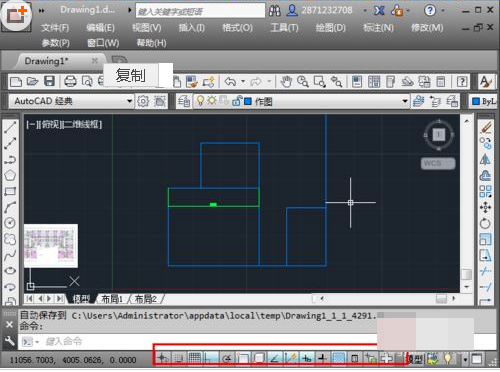Select the Mirror tool in modify toolbar

(485, 159)
